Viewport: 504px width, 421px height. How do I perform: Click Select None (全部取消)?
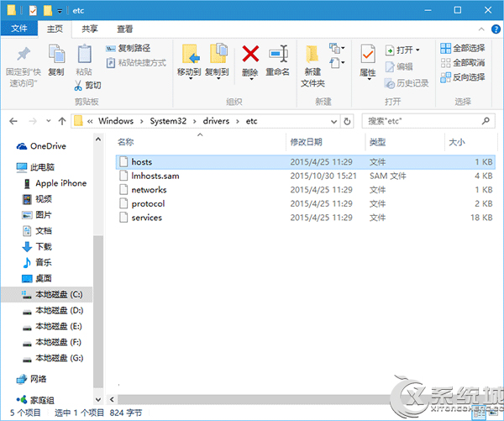(463, 62)
